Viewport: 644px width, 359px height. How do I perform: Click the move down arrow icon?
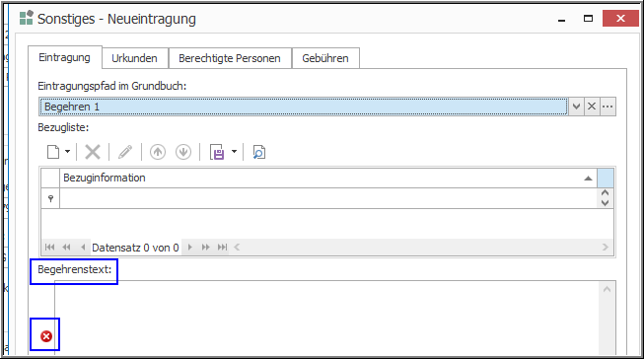(x=183, y=152)
